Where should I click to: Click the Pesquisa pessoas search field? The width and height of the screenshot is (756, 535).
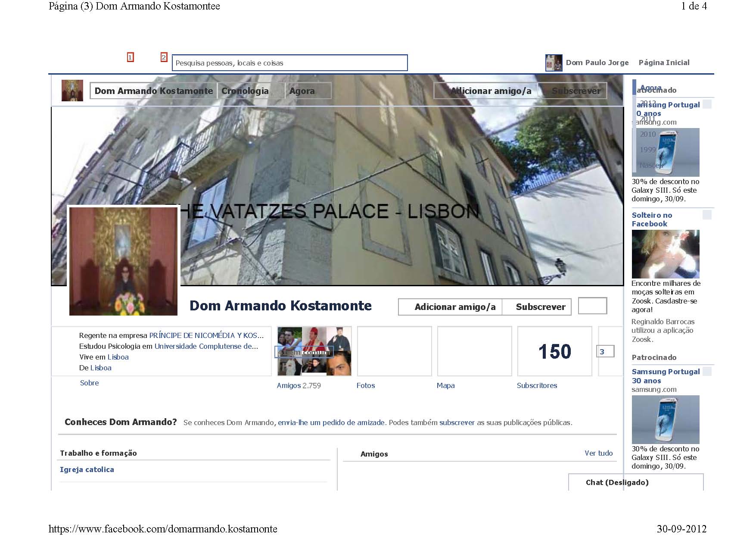289,63
